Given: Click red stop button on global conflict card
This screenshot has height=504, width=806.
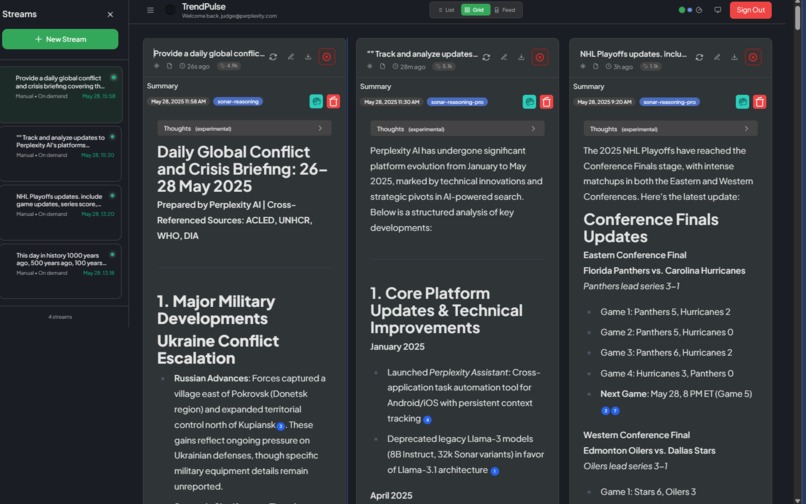Looking at the screenshot, I should pyautogui.click(x=326, y=57).
